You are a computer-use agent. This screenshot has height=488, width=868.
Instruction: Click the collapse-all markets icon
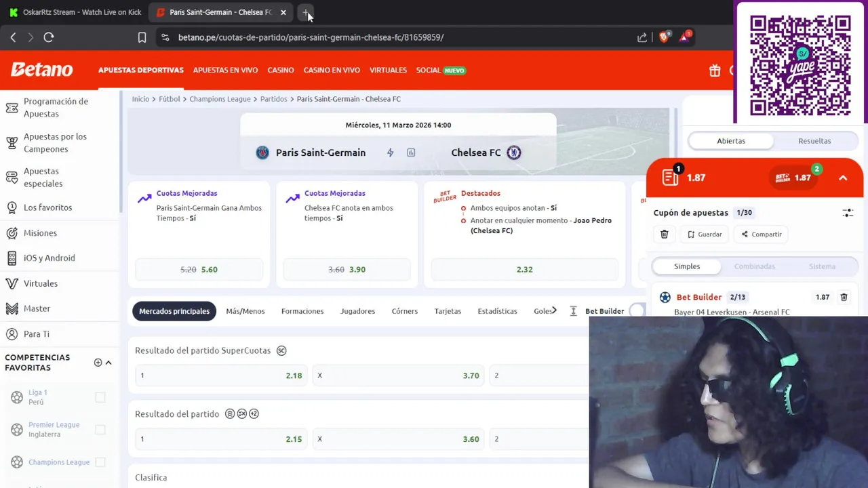[x=573, y=311]
